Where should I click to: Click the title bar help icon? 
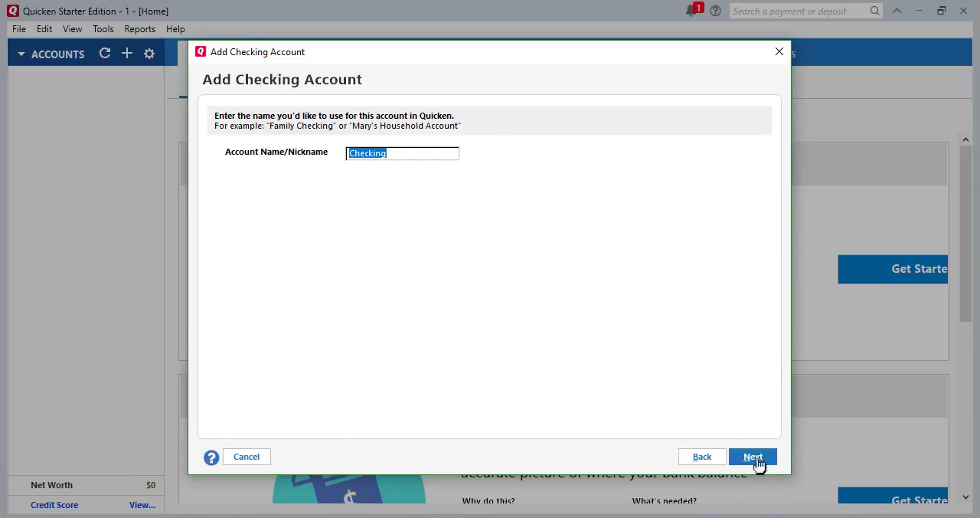716,11
